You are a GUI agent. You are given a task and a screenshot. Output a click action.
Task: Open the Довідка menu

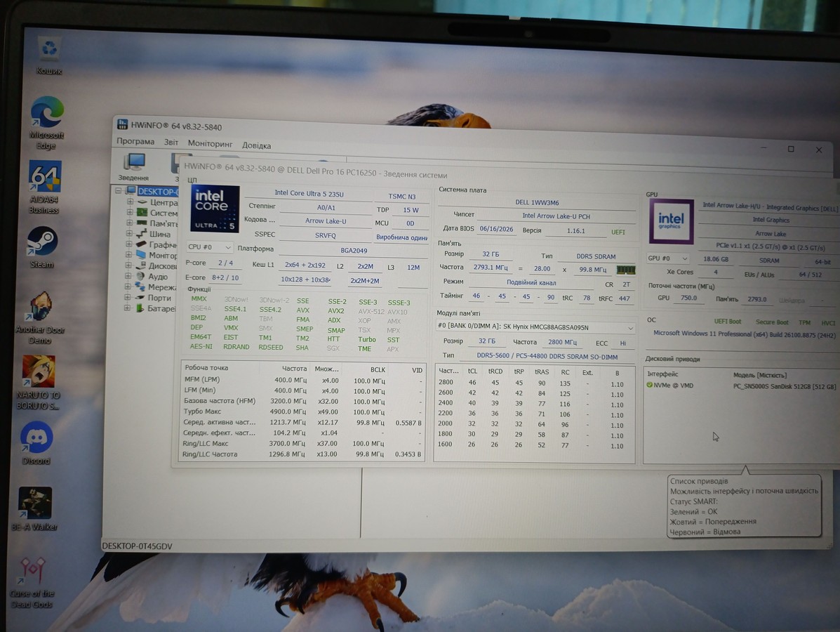[x=257, y=145]
